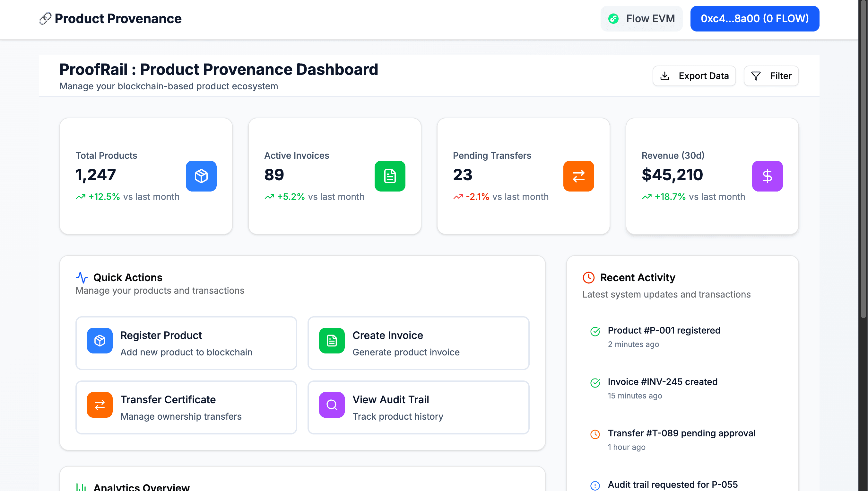868x491 pixels.
Task: Open Create Invoice quick action
Action: click(418, 343)
